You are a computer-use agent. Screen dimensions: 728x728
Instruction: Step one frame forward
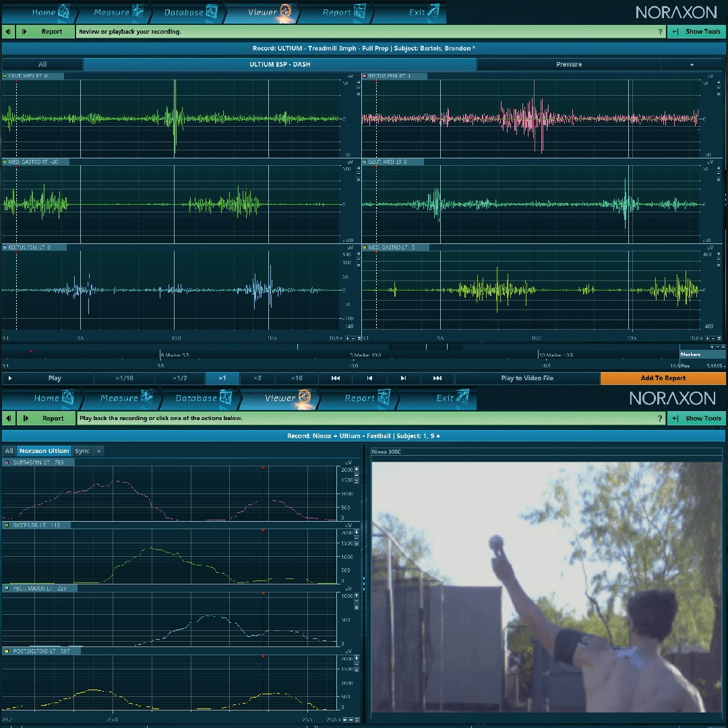pyautogui.click(x=403, y=378)
